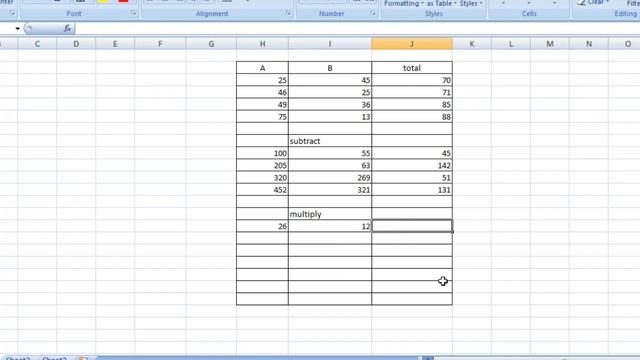Screen dimensions: 640x360
Task: Select the cell containing 46
Action: [x=262, y=92]
